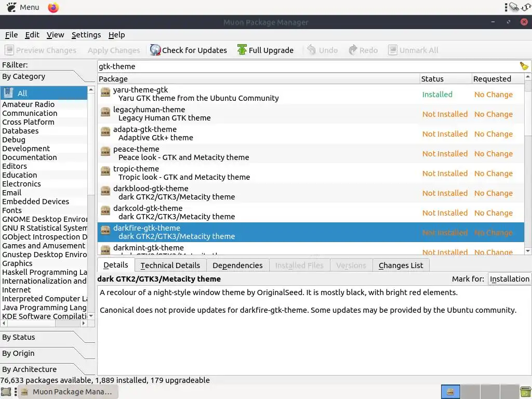
Task: Select the Graphics category
Action: [x=44, y=263]
